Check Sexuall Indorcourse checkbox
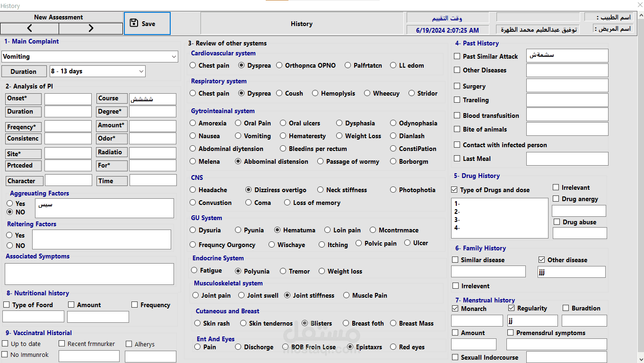Viewport: 644px width, 363px height. pos(455,357)
